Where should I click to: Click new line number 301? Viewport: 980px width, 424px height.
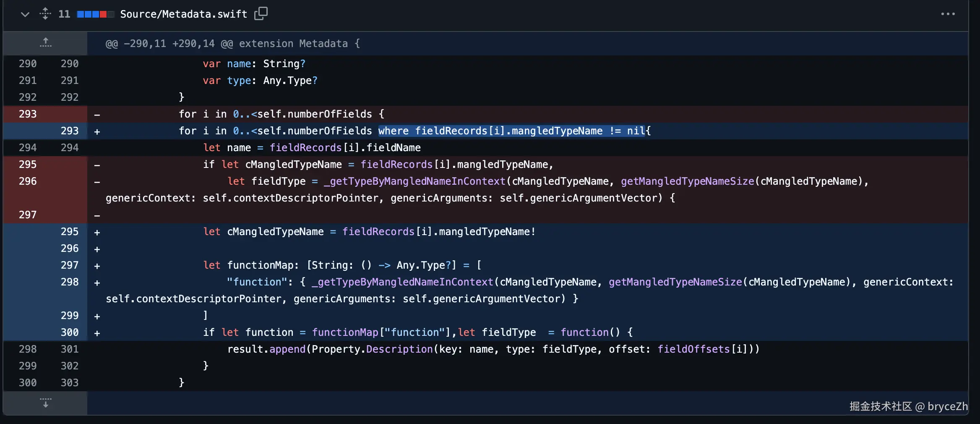click(70, 349)
